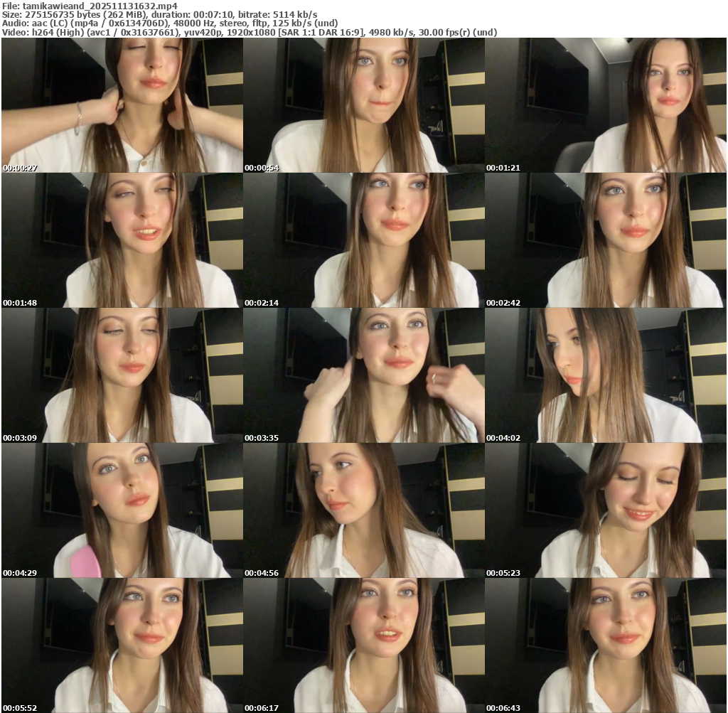The width and height of the screenshot is (728, 713).
Task: Select the 00:04:29 frame with pink brush
Action: click(122, 510)
